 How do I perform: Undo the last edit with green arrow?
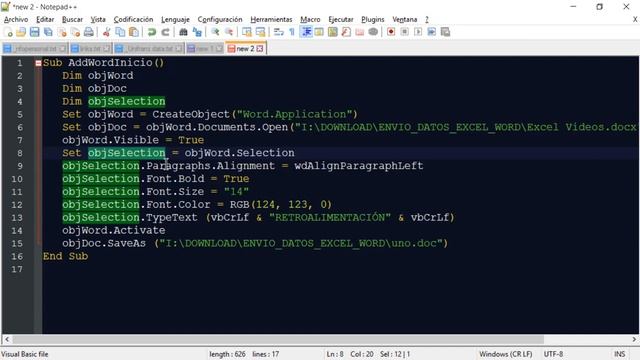pyautogui.click(x=152, y=32)
